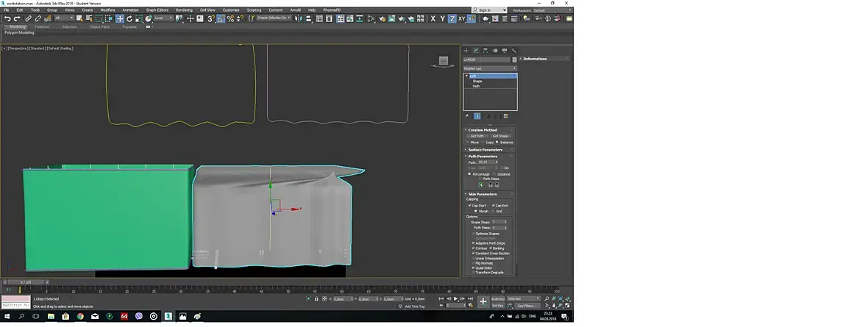The width and height of the screenshot is (868, 327).
Task: Expand the Deformations rollout
Action: (x=535, y=59)
